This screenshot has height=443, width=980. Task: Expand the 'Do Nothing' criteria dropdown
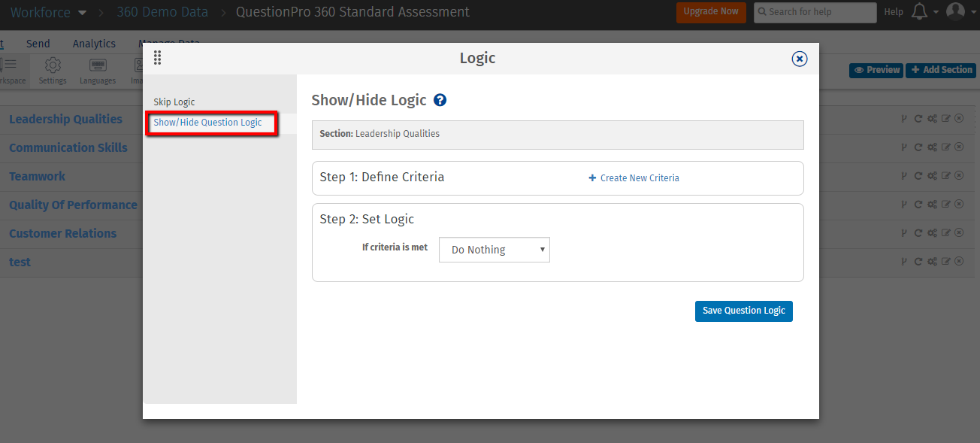pyautogui.click(x=495, y=250)
